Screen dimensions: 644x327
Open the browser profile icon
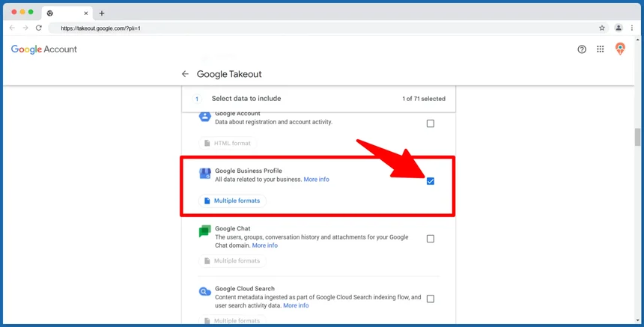618,28
